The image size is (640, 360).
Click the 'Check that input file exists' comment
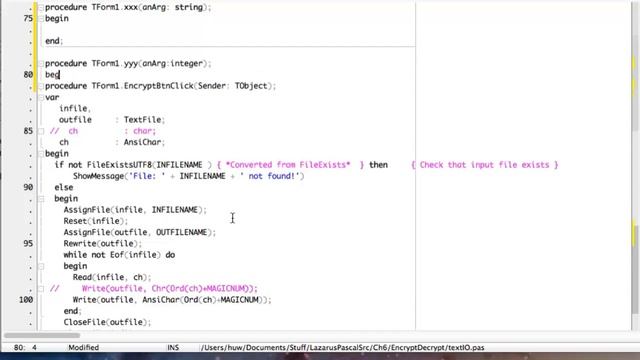pyautogui.click(x=484, y=165)
